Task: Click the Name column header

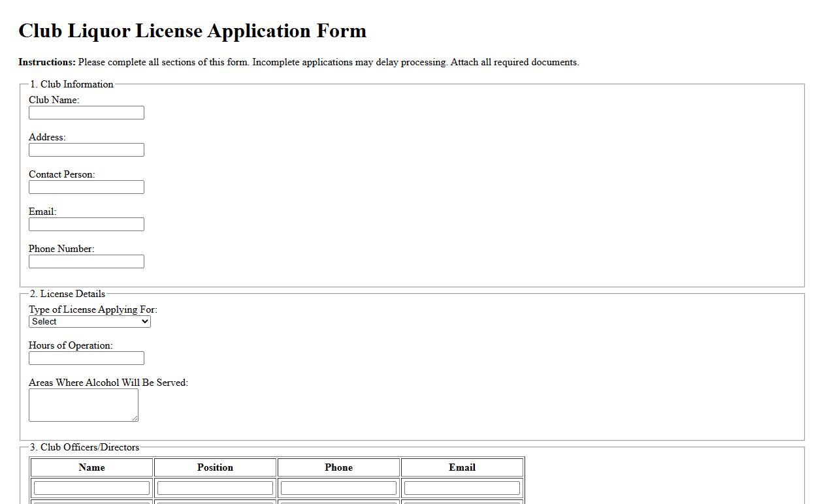Action: pyautogui.click(x=91, y=467)
